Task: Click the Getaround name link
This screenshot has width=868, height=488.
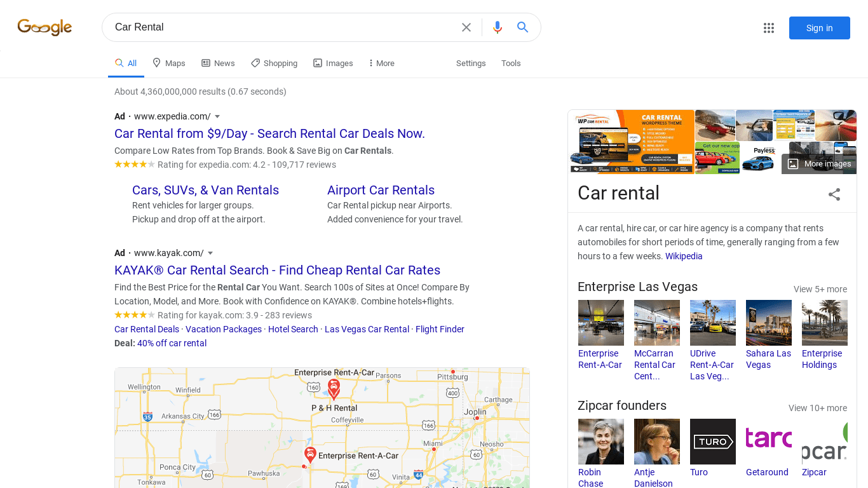Action: pos(767,472)
